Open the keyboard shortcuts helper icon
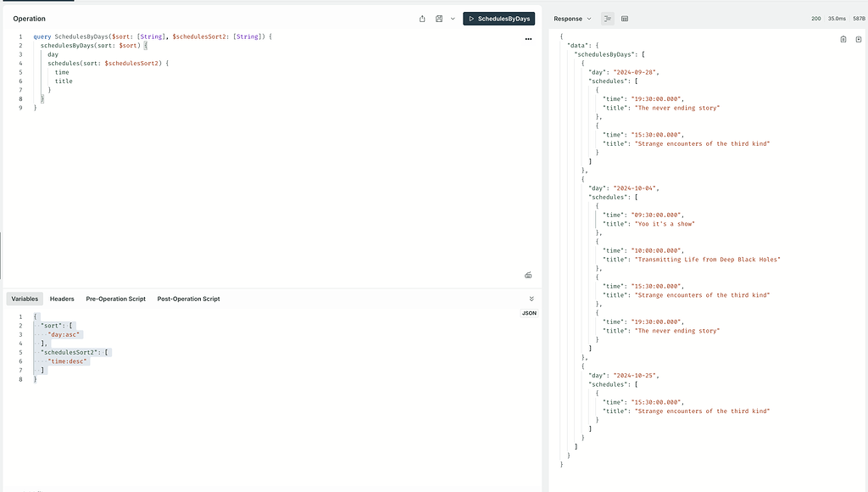This screenshot has height=492, width=868. (x=528, y=275)
